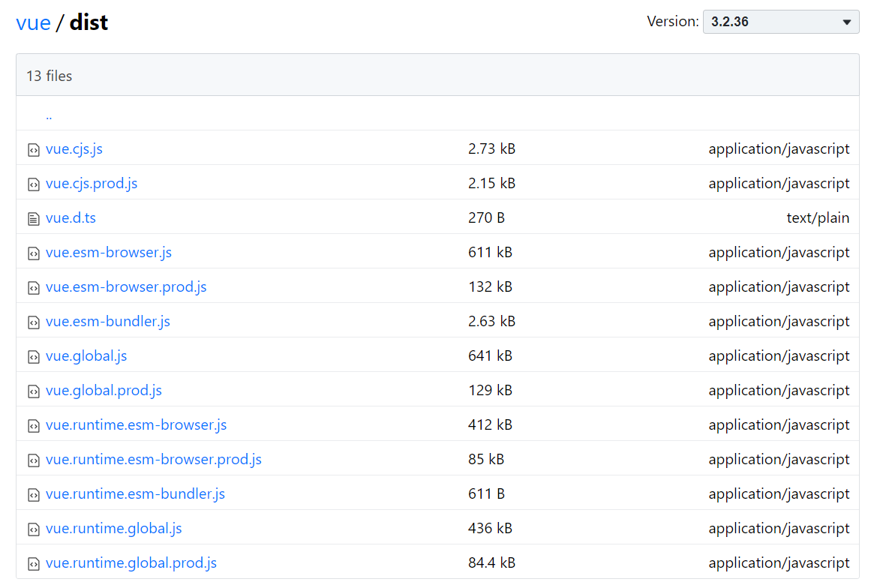Navigate to parent directory via '..' link
Viewport: 874px width, 588px height.
[49, 116]
